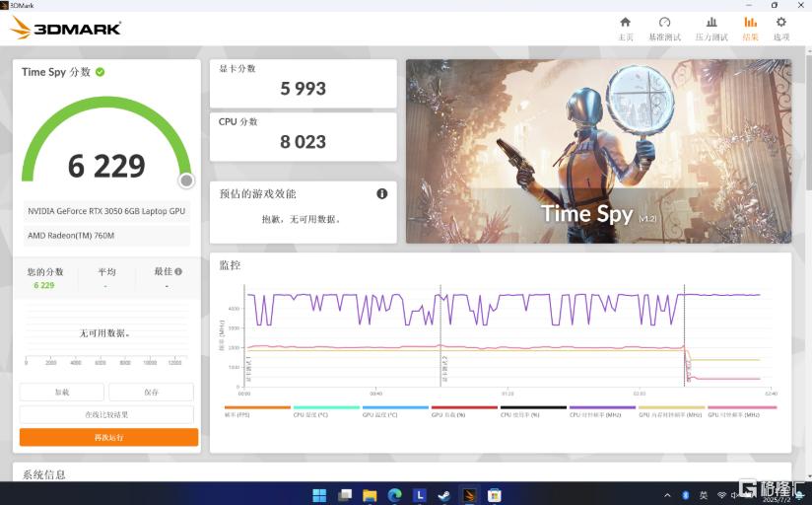Image resolution: width=812 pixels, height=505 pixels.
Task: Click the 在线比较结果 compare online button
Action: click(x=106, y=414)
